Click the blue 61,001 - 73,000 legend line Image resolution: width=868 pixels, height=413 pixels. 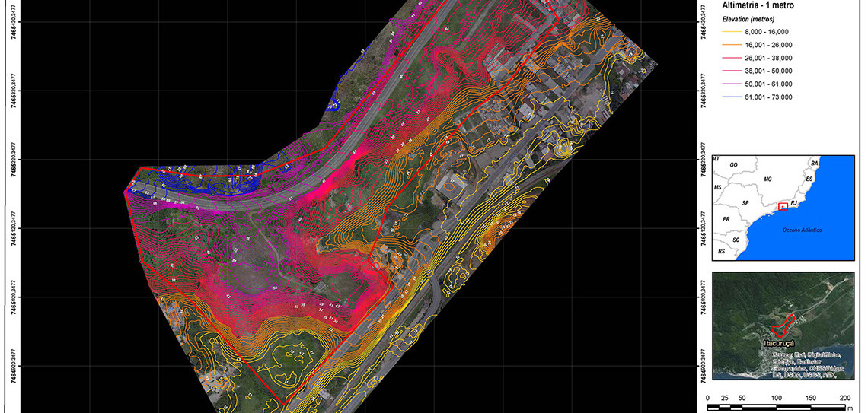click(x=732, y=97)
